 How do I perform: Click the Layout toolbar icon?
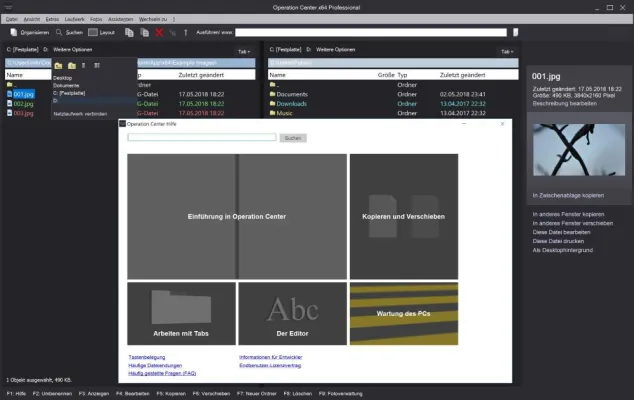click(x=93, y=32)
